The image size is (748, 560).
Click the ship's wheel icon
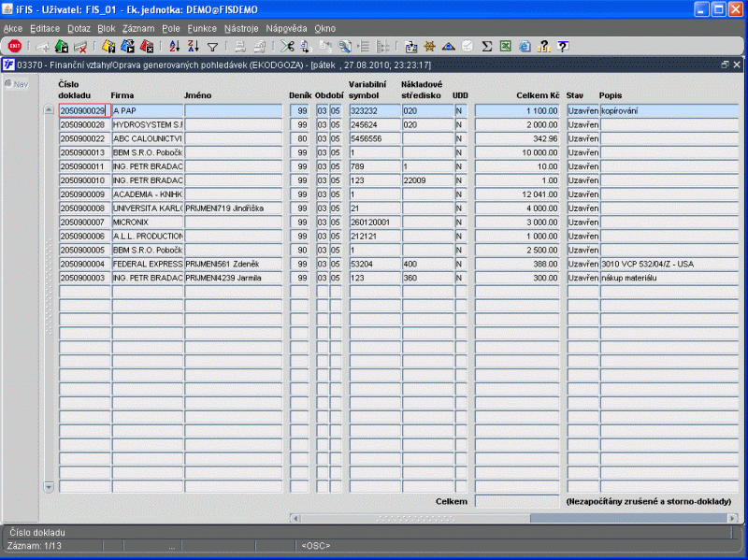[x=430, y=46]
